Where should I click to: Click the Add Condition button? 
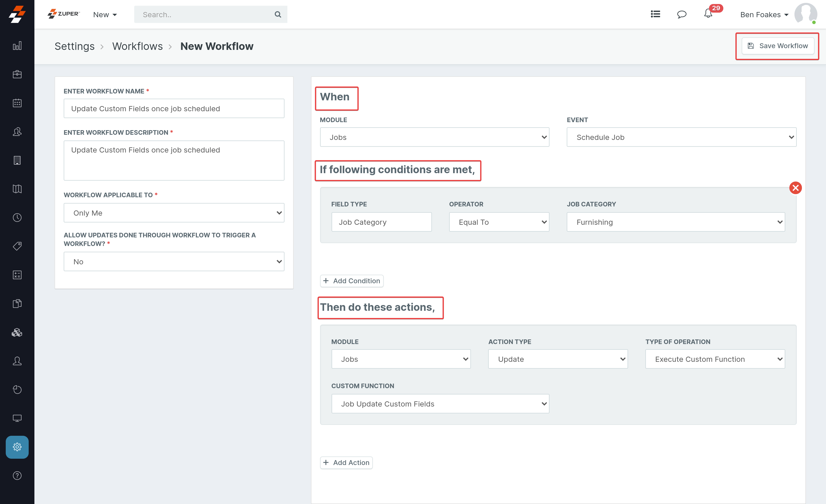(x=352, y=281)
